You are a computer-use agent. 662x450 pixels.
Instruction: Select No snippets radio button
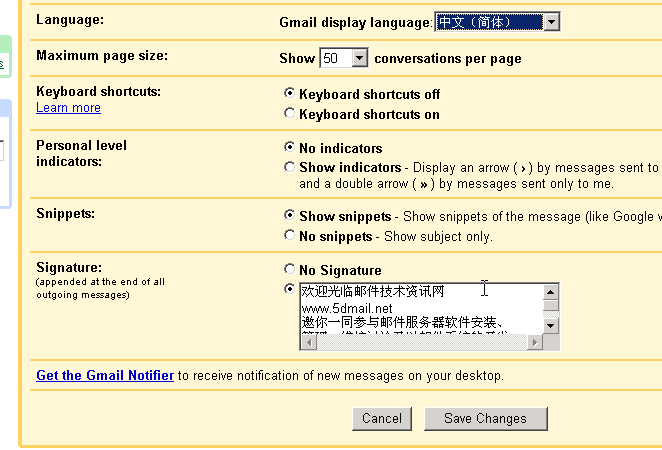(289, 235)
